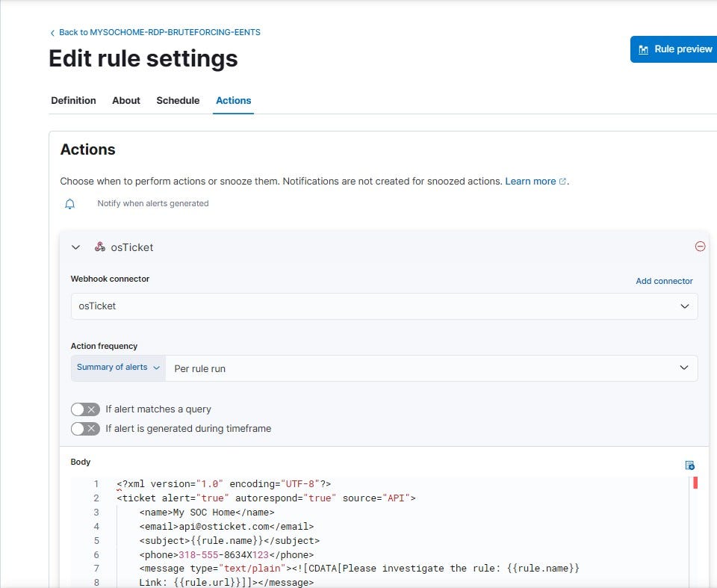The height and width of the screenshot is (588, 717).
Task: Click the chart icon inside Rule preview
Action: point(643,49)
